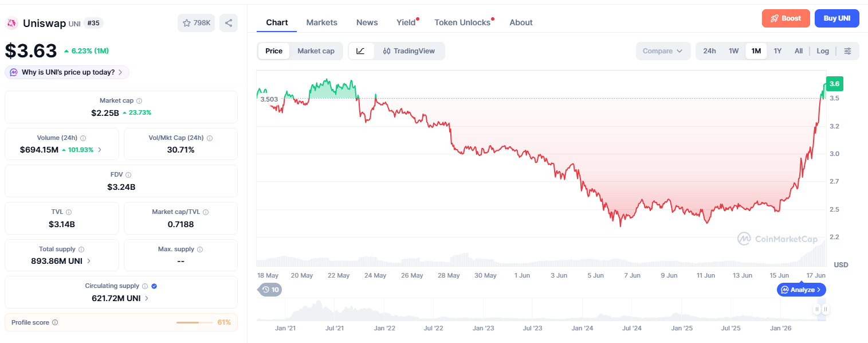The image size is (868, 343).
Task: Click the history clock 10 badge
Action: point(270,290)
